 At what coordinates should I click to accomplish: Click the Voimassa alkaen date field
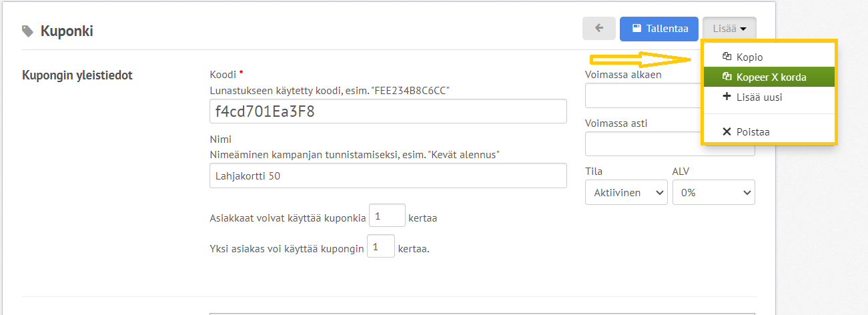[643, 95]
